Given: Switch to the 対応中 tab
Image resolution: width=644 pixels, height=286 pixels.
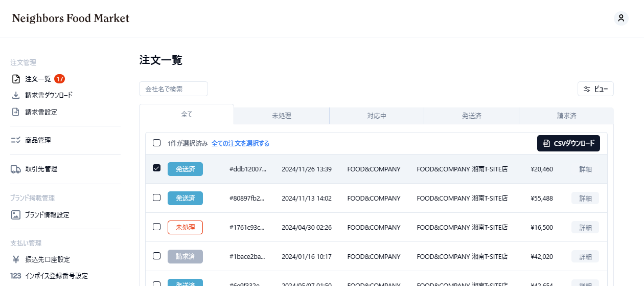Looking at the screenshot, I should (377, 116).
